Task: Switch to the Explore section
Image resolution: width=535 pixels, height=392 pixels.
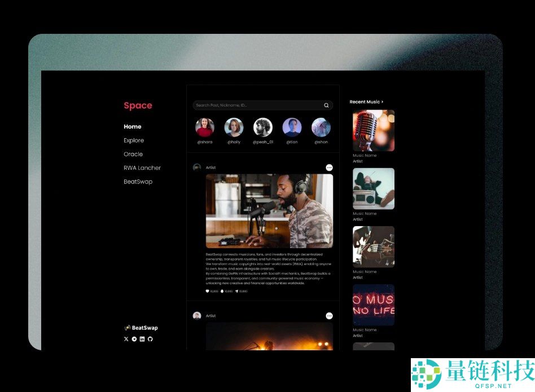Action: click(x=134, y=140)
